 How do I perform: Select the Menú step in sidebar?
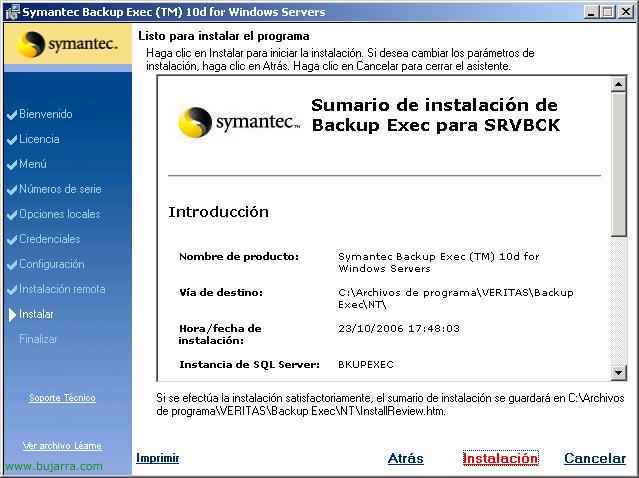tap(33, 164)
